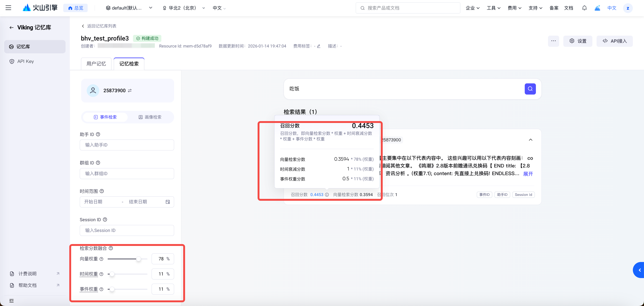Image resolution: width=644 pixels, height=306 pixels.
Task: Click the edit pencil beside 费用标签
Action: click(319, 46)
